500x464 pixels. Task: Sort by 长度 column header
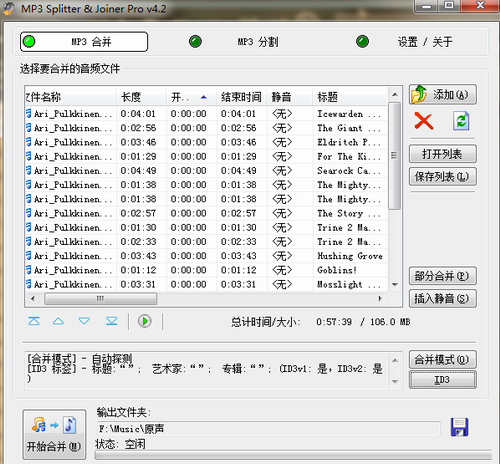tap(141, 97)
